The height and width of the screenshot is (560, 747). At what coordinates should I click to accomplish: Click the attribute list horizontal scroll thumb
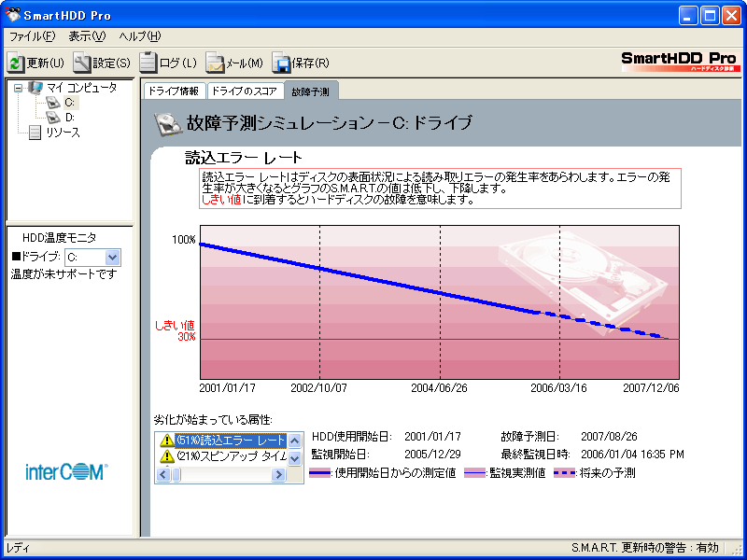click(176, 474)
